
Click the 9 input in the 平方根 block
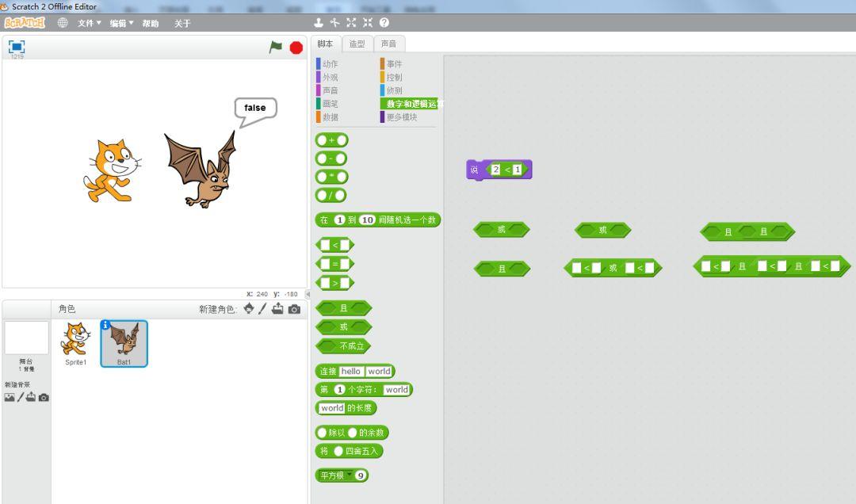tap(361, 475)
